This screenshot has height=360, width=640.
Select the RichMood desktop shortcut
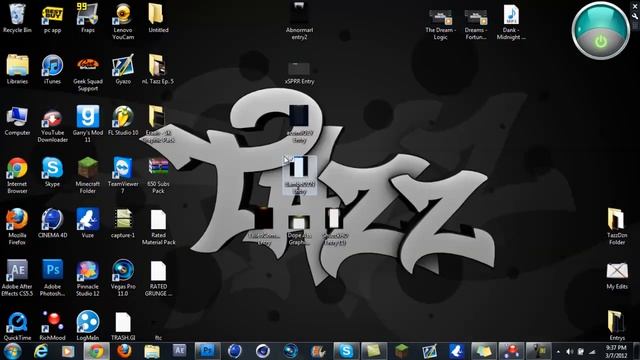coord(52,327)
